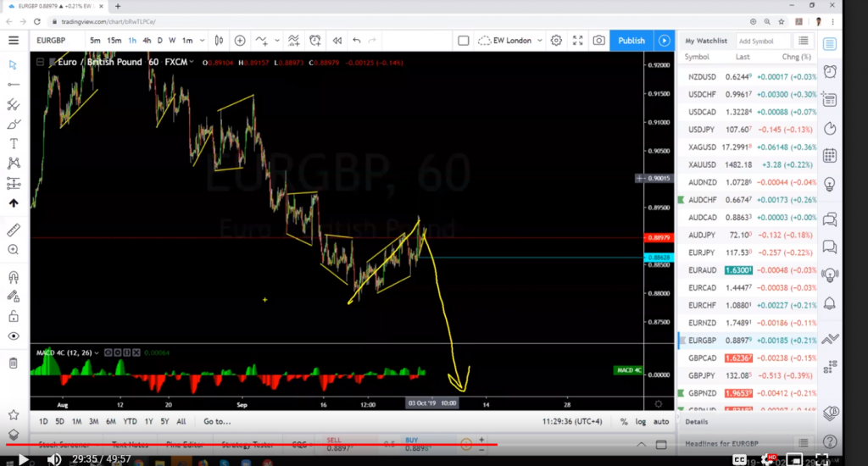Screen dimensions: 868x466
Task: Open the favorites star toolbar icon
Action: [x=14, y=414]
